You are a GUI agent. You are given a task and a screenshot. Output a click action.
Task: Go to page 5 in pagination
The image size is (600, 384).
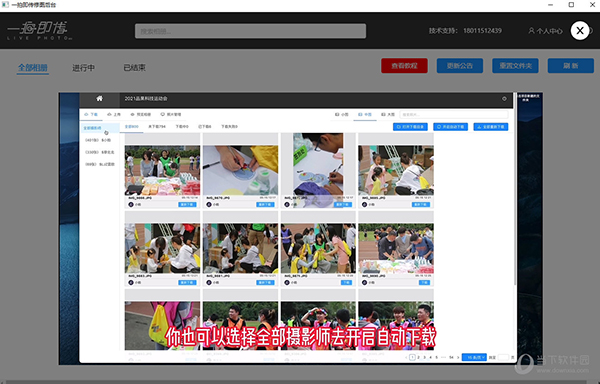436,357
